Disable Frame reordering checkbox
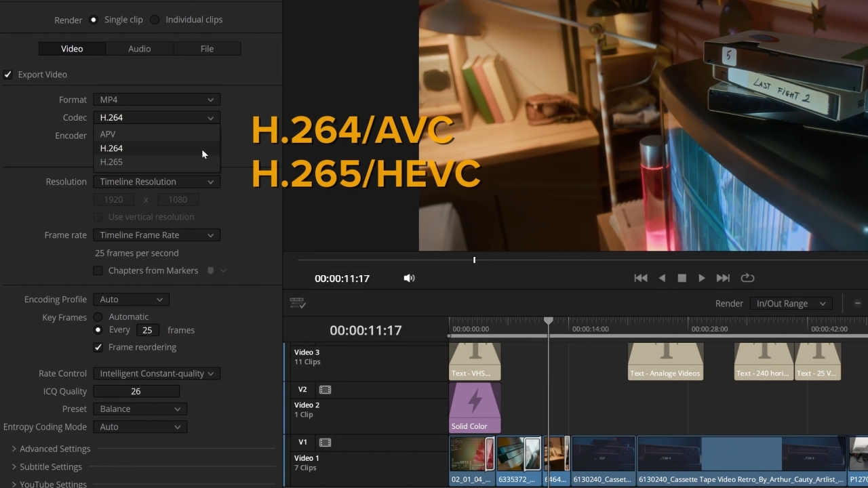This screenshot has width=868, height=488. [x=98, y=347]
